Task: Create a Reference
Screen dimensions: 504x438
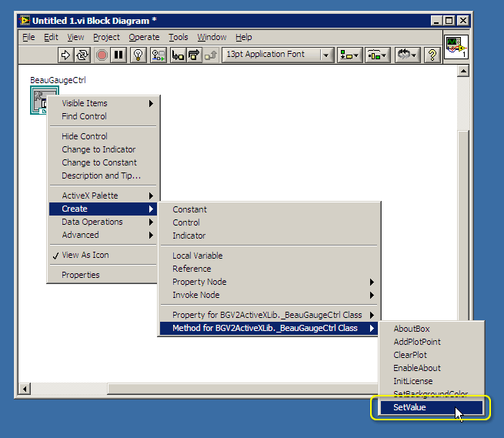Action: tap(269, 269)
